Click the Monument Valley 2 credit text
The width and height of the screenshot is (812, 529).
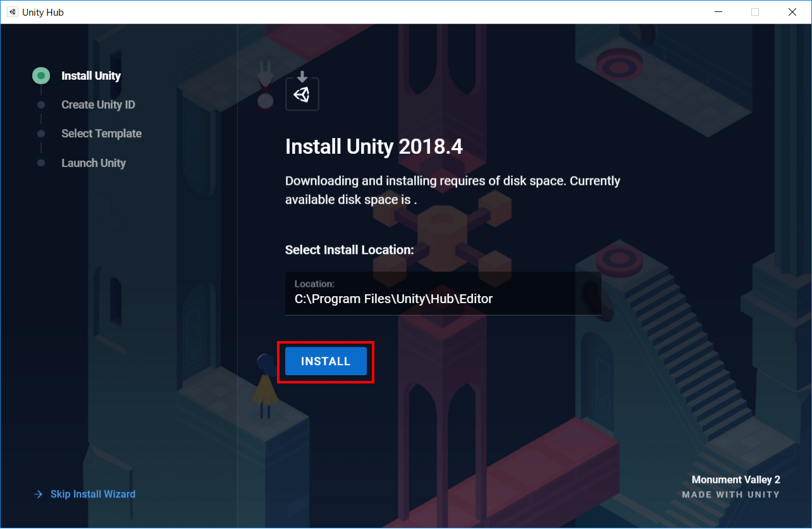[x=736, y=480]
